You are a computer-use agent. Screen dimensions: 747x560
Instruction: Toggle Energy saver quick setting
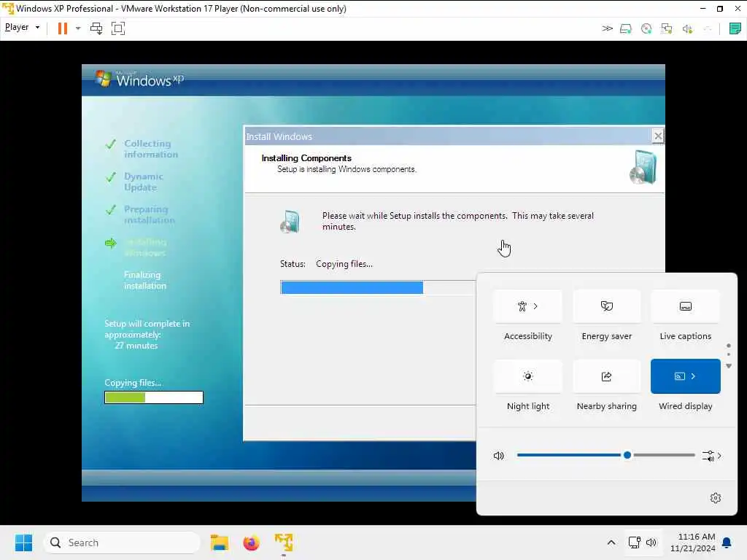(x=606, y=306)
